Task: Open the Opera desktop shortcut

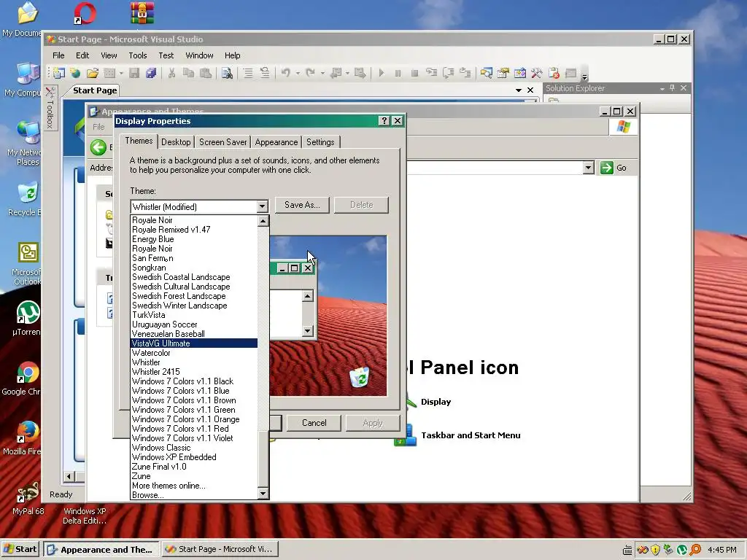Action: 85,13
